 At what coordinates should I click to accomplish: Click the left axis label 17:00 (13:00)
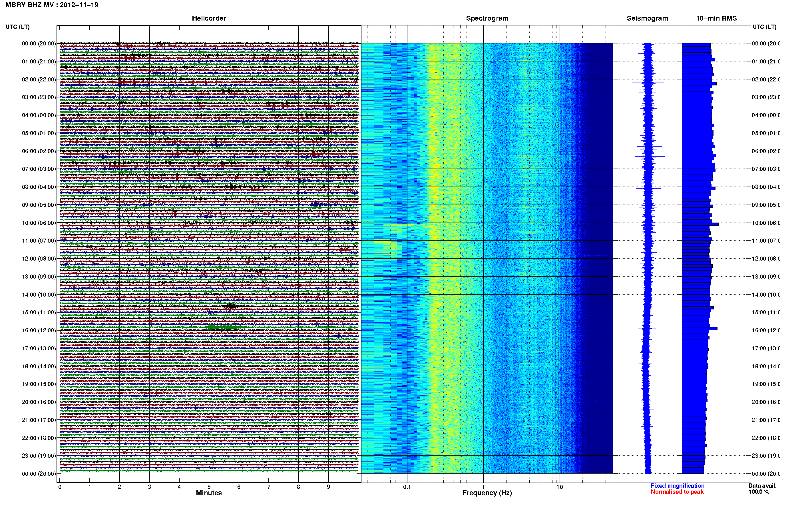tap(39, 348)
